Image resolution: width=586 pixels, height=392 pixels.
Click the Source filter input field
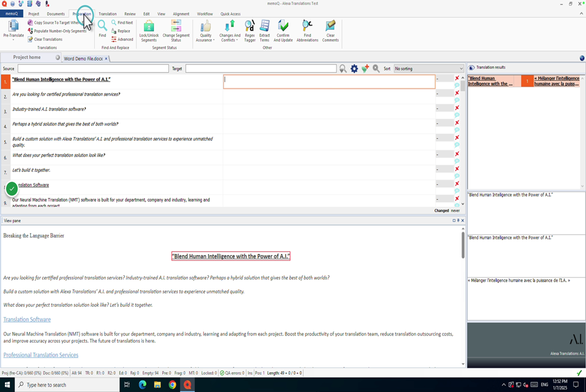point(93,68)
